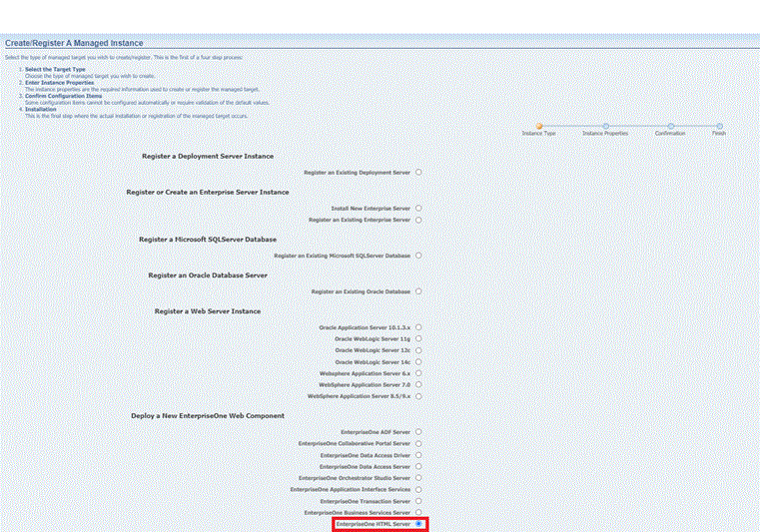Image resolution: width=760 pixels, height=532 pixels.
Task: Click the Create/Register A Managed Instance heading
Action: tap(74, 43)
